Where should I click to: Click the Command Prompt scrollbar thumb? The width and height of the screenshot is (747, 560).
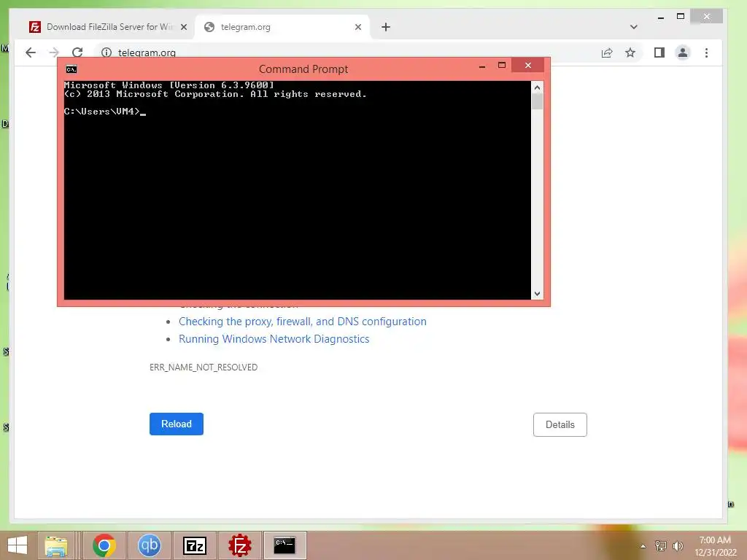click(x=538, y=102)
